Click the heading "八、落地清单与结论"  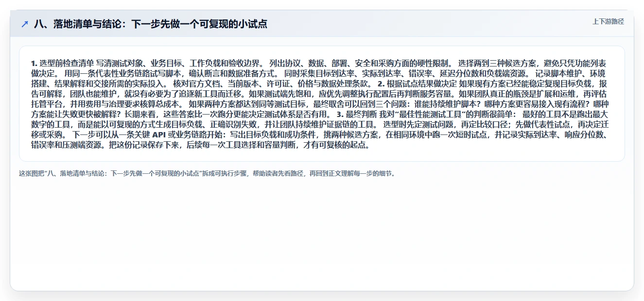pos(150,24)
